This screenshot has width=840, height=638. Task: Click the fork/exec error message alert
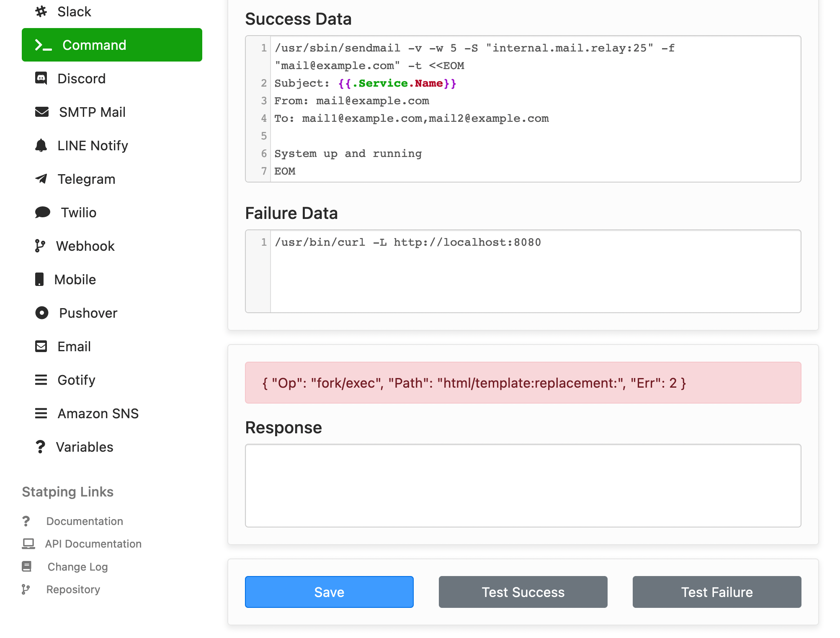(x=523, y=383)
